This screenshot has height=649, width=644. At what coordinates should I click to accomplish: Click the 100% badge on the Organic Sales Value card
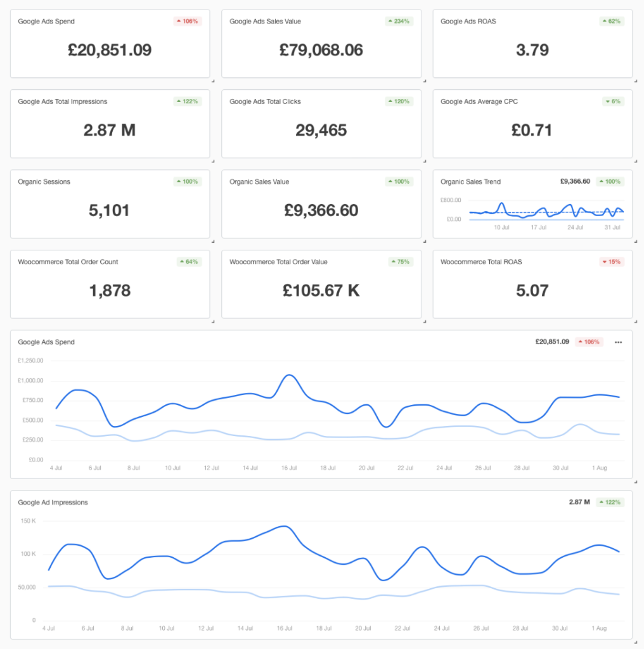point(399,181)
